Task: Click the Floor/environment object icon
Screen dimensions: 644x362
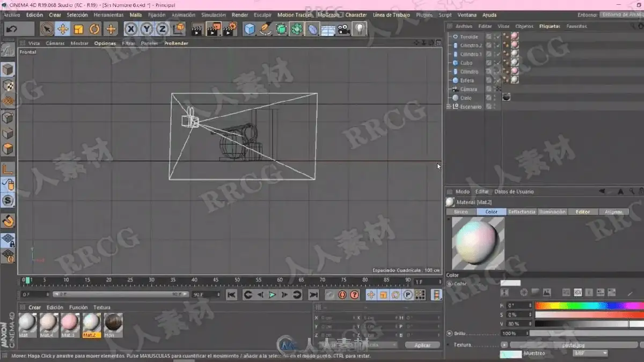Action: point(328,29)
